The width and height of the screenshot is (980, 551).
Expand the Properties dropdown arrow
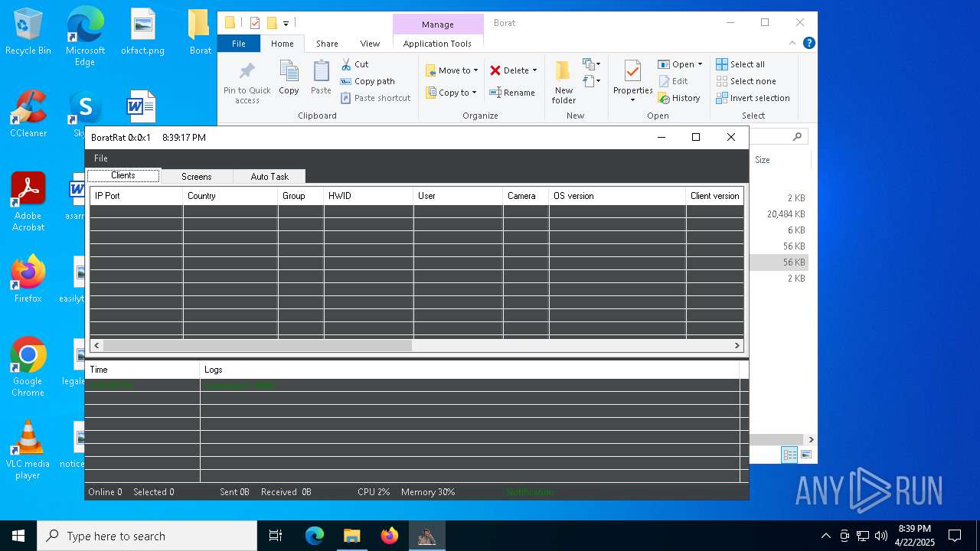pos(632,100)
